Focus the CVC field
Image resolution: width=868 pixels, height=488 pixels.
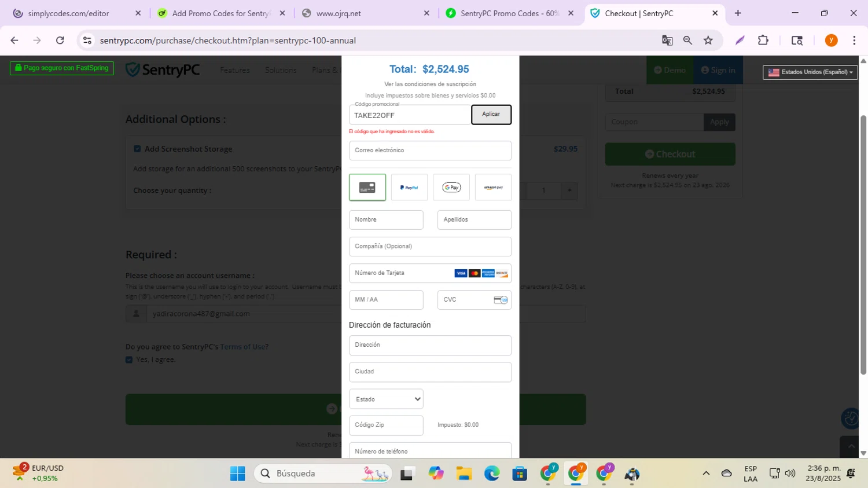tap(475, 300)
